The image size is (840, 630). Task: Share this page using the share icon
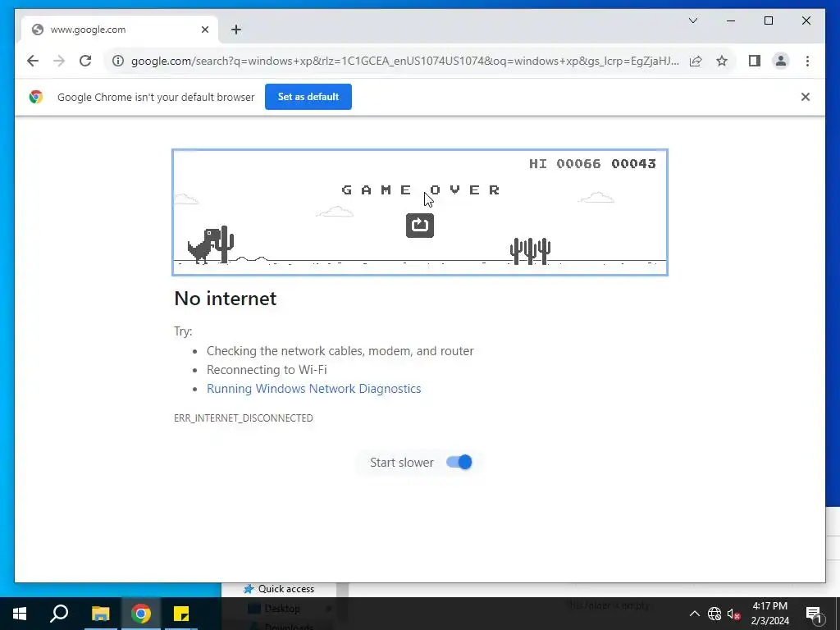pyautogui.click(x=696, y=61)
